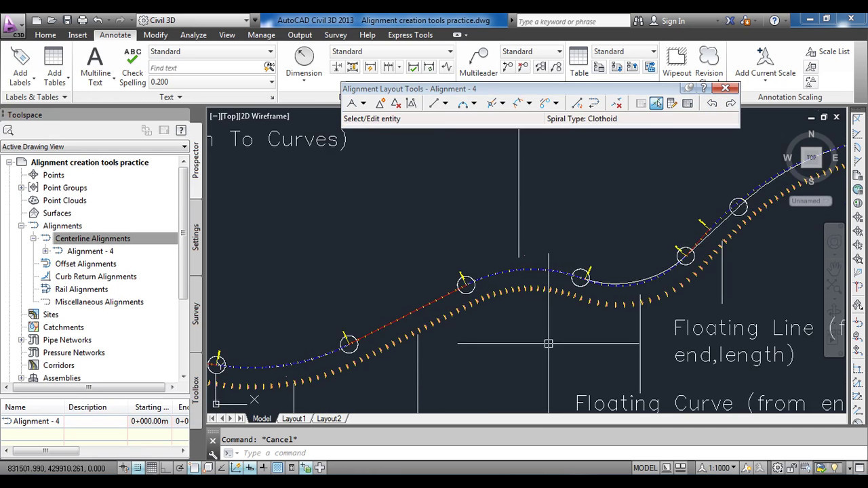Screen dimensions: 868x488
Task: Toggle ortho mode in status bar
Action: (166, 468)
